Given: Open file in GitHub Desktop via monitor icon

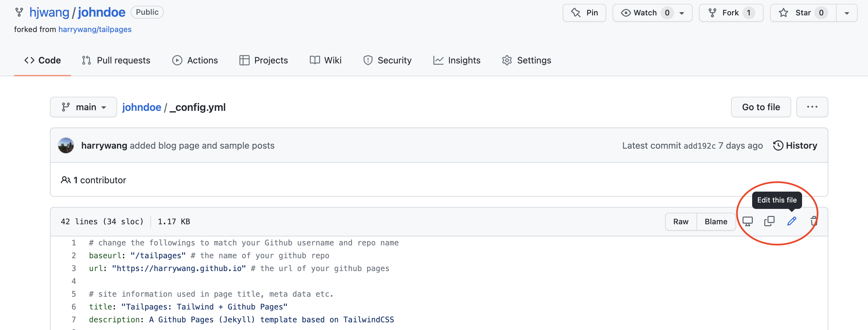Looking at the screenshot, I should point(747,221).
